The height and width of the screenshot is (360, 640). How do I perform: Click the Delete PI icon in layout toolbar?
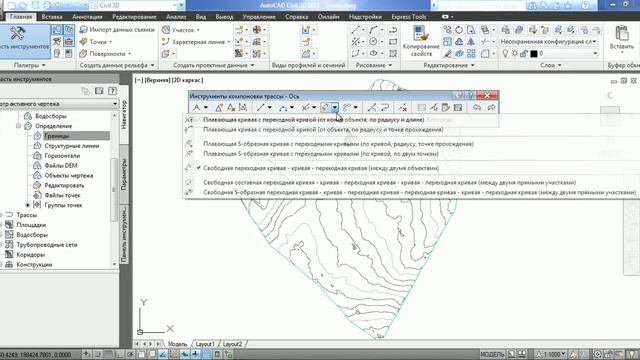tap(231, 107)
